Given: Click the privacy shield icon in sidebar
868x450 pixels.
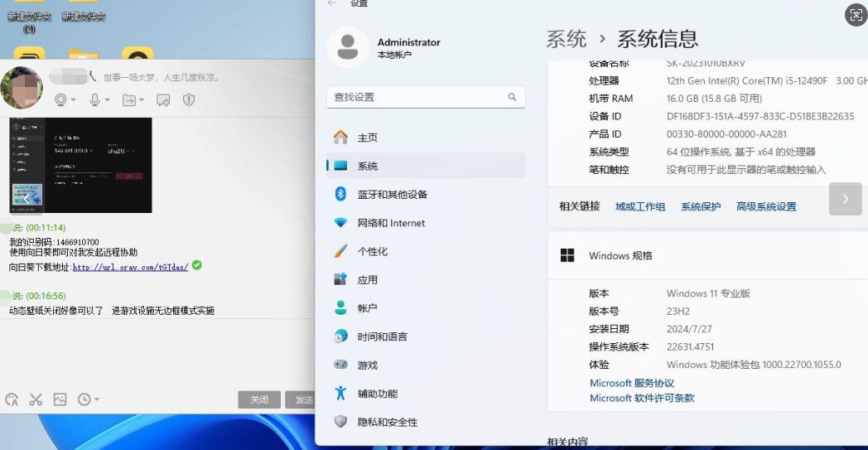Looking at the screenshot, I should (x=340, y=422).
